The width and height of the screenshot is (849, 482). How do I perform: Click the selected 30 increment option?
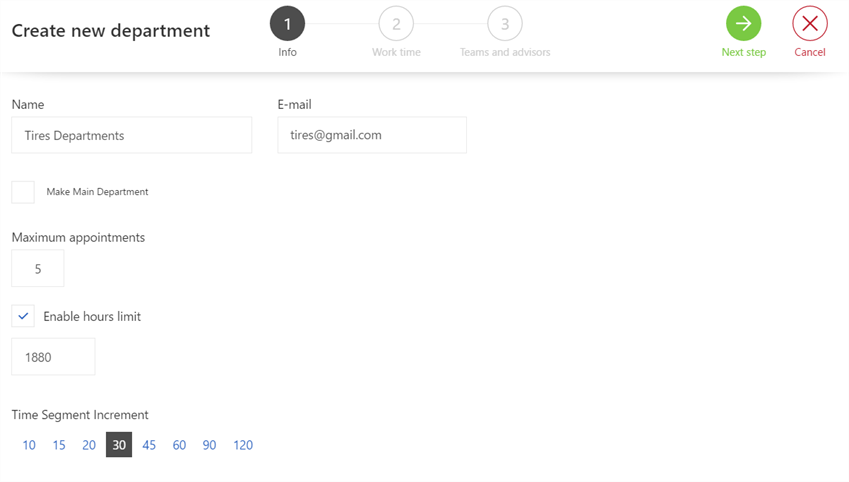tap(119, 445)
